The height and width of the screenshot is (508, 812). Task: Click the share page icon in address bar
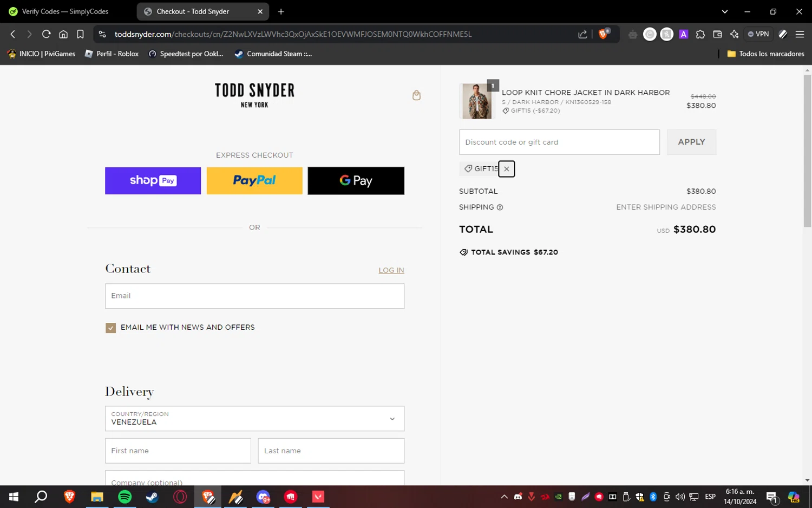pyautogui.click(x=582, y=34)
